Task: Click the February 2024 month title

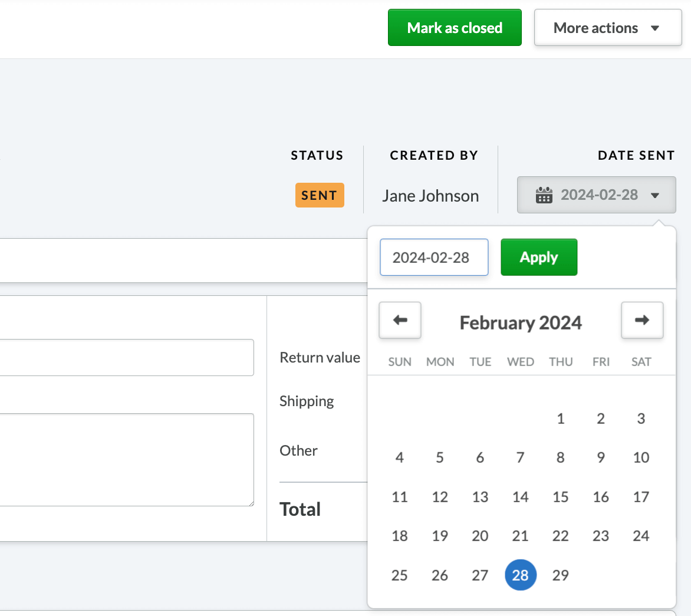Action: point(521,322)
